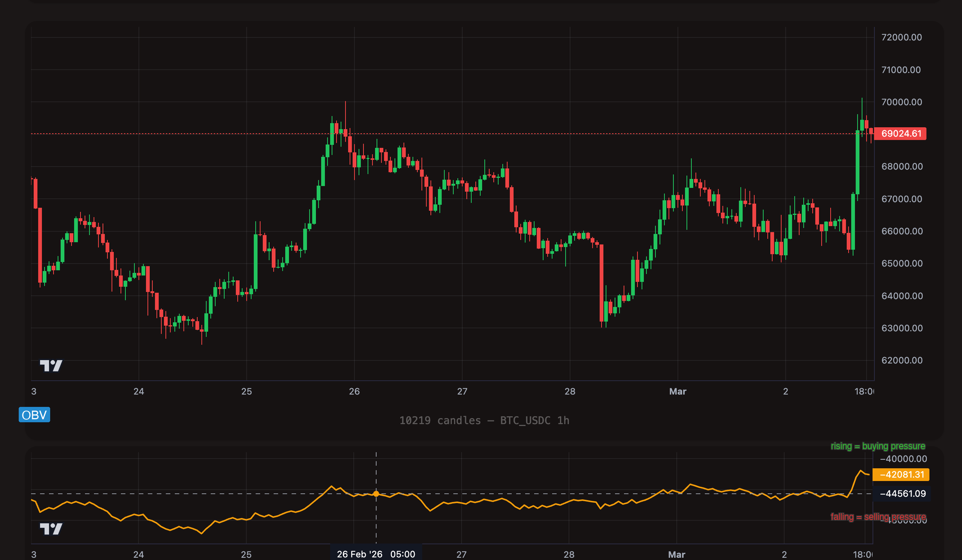The height and width of the screenshot is (560, 962).
Task: Select the blue OBV indicator label
Action: click(x=34, y=415)
